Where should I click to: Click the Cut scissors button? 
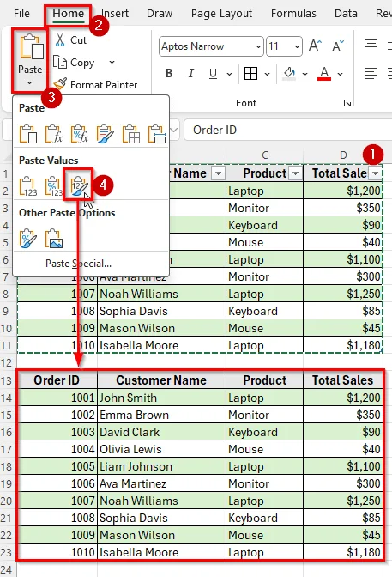(70, 40)
